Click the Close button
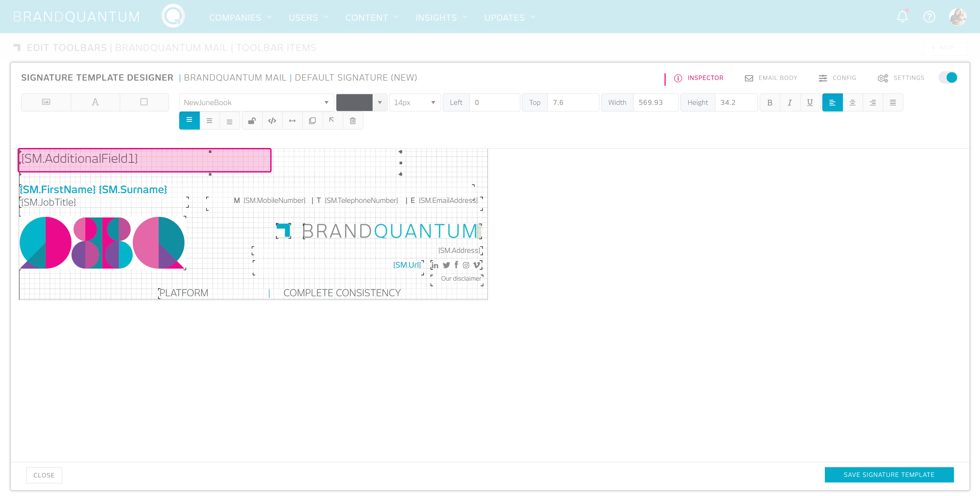The height and width of the screenshot is (496, 980). 44,475
